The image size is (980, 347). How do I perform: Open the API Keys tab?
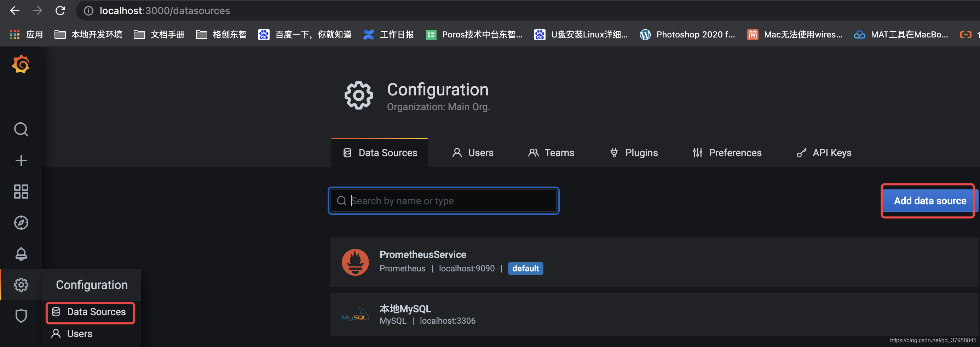coord(824,153)
